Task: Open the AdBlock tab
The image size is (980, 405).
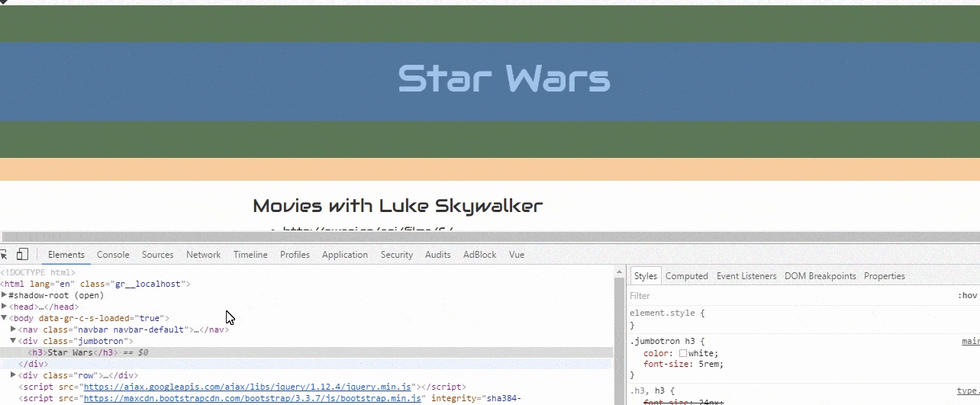Action: 479,255
